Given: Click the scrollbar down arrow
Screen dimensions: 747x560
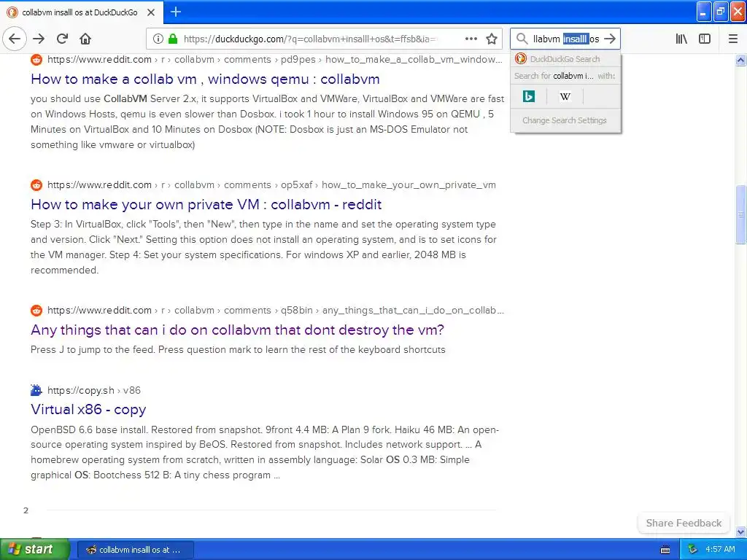Looking at the screenshot, I should coord(741,532).
